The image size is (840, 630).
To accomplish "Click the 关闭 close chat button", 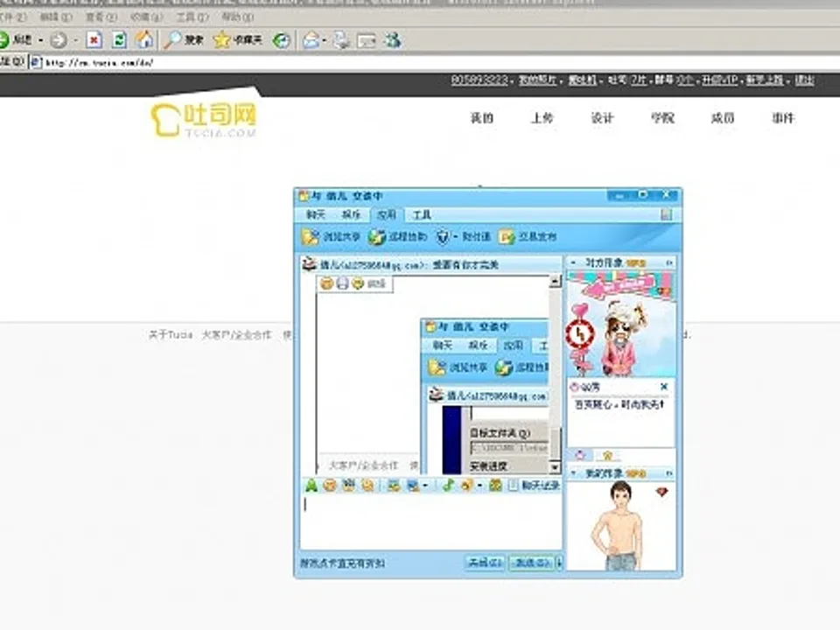I will [485, 563].
